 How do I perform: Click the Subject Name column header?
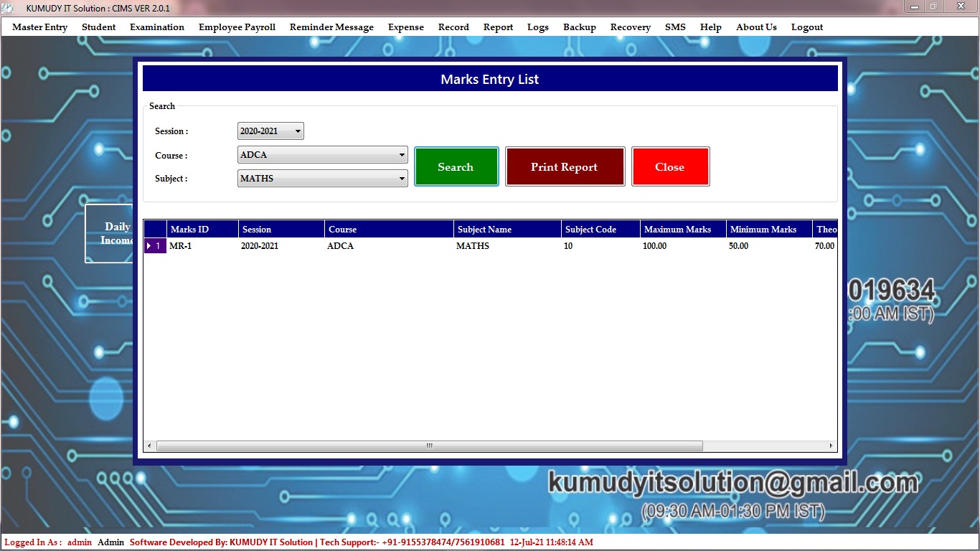pos(507,230)
